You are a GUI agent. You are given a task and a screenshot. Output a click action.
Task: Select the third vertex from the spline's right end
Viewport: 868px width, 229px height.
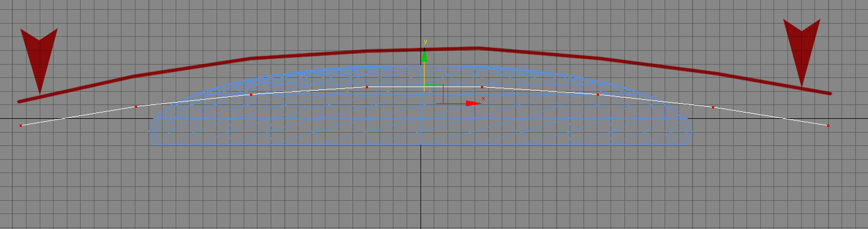tap(598, 94)
